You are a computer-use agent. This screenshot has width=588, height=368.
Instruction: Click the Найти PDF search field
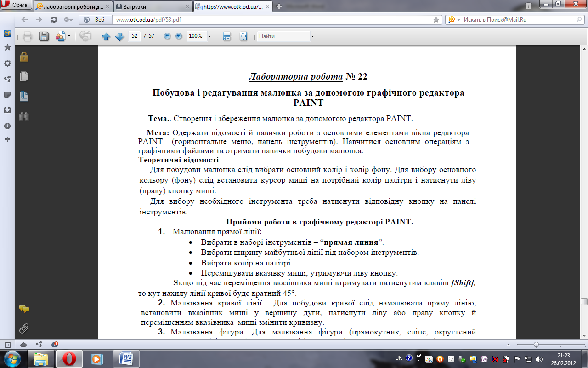coord(283,36)
